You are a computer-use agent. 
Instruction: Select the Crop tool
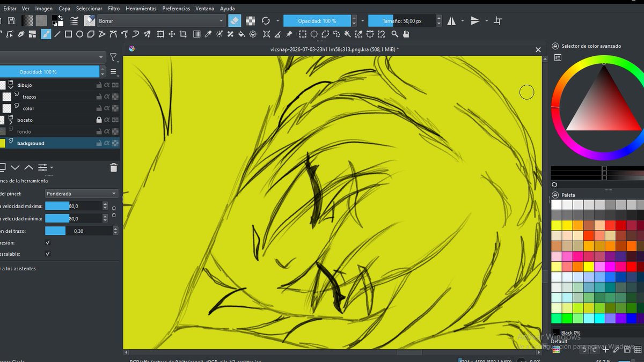[184, 34]
